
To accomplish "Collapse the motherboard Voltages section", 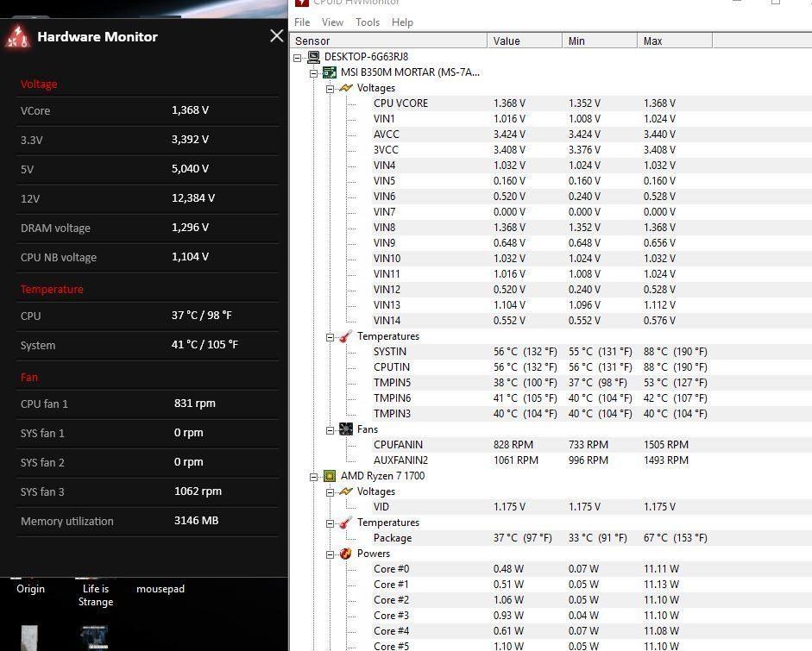I will (x=330, y=88).
